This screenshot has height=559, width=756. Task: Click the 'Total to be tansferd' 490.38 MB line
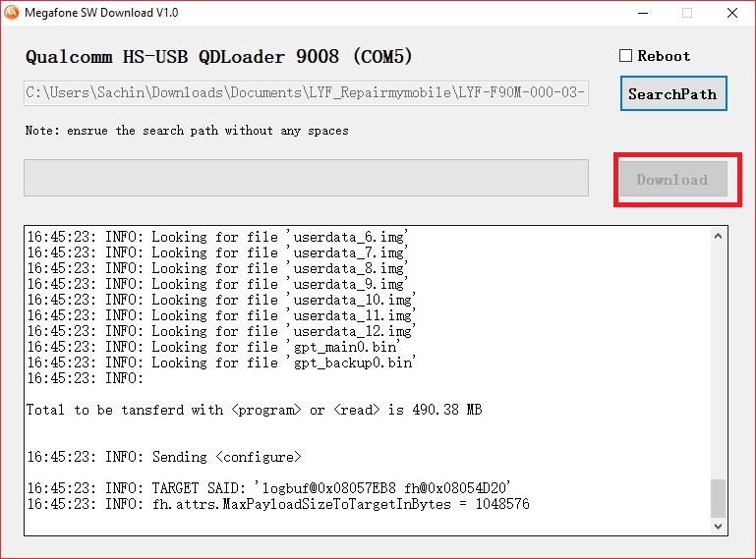pyautogui.click(x=254, y=410)
